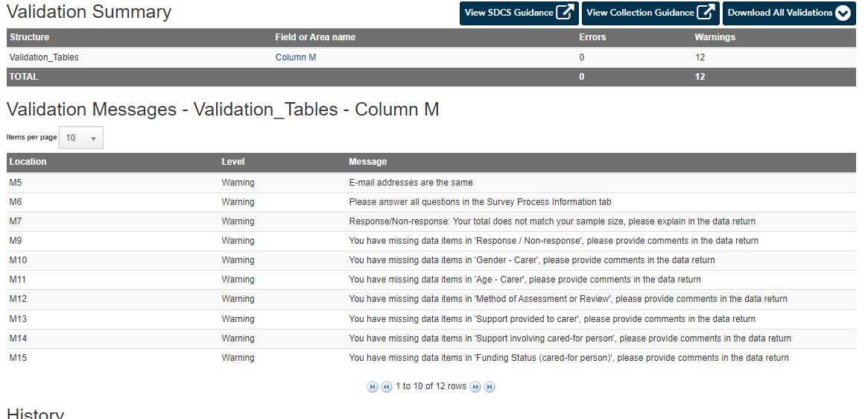Click the warnings count 12 in Validation_Tables row
Viewport: 868px width, 419px height.
700,57
